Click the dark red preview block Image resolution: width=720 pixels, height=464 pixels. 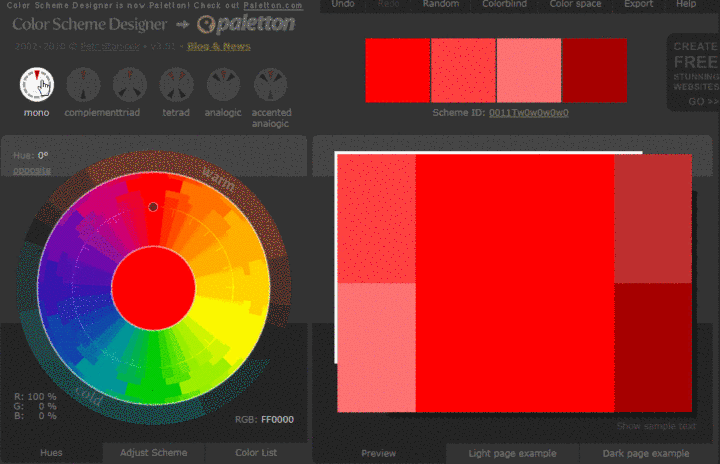coord(653,347)
